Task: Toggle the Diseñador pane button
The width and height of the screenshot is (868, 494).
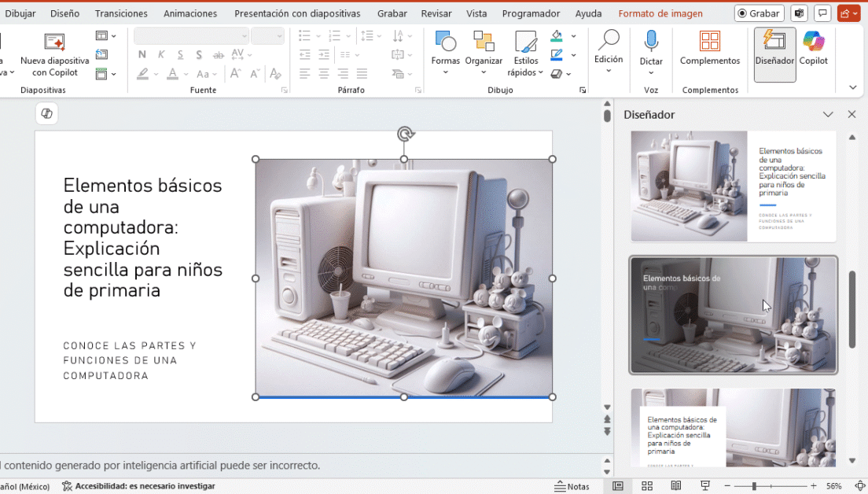Action: click(x=774, y=53)
